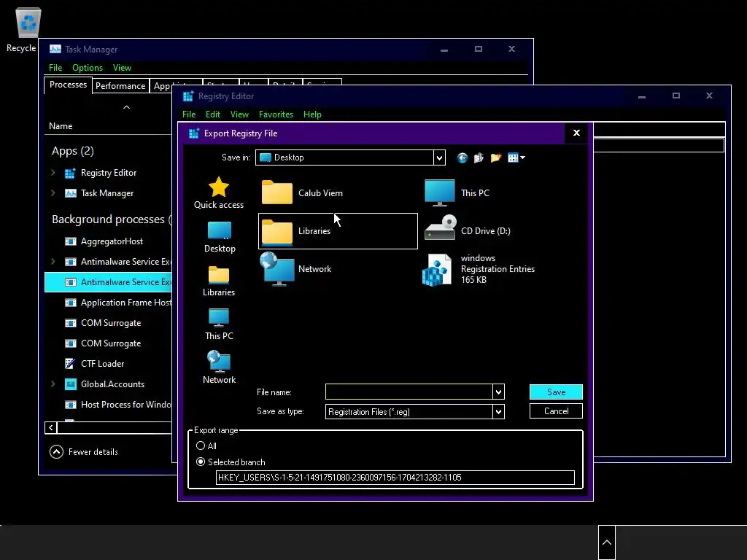Select Network in the places sidebar
The image size is (747, 560).
point(219,367)
